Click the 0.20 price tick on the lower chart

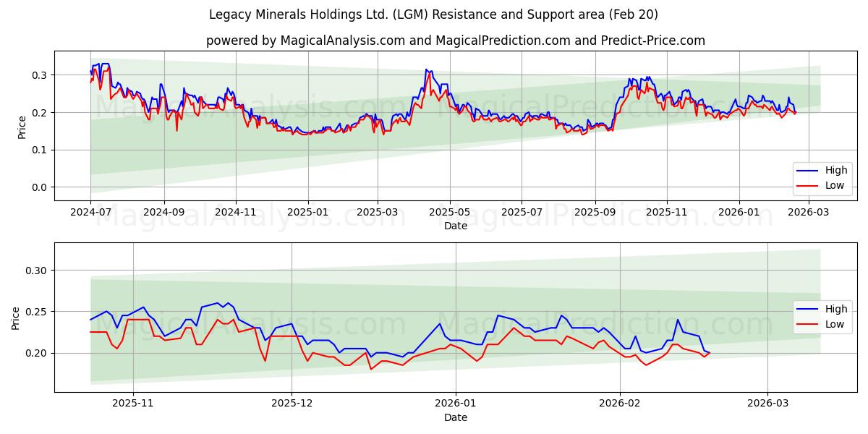pyautogui.click(x=37, y=353)
